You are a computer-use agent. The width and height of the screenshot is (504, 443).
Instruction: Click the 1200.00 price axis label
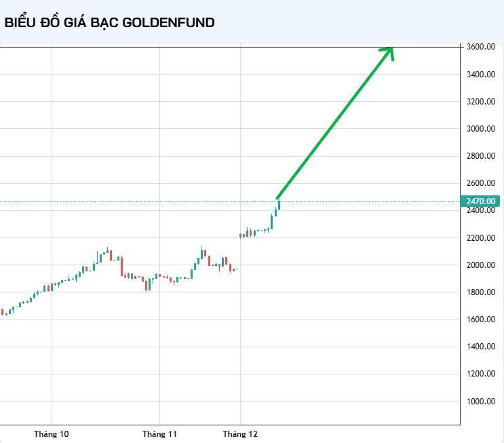[481, 373]
